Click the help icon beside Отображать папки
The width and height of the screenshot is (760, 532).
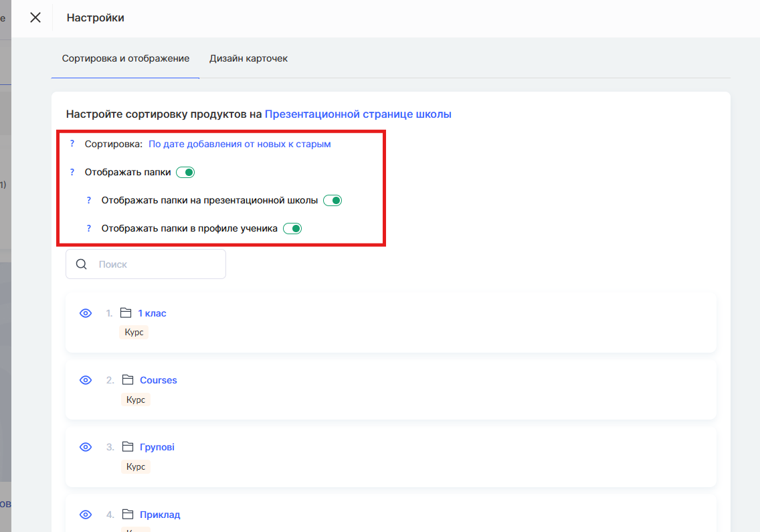(72, 172)
